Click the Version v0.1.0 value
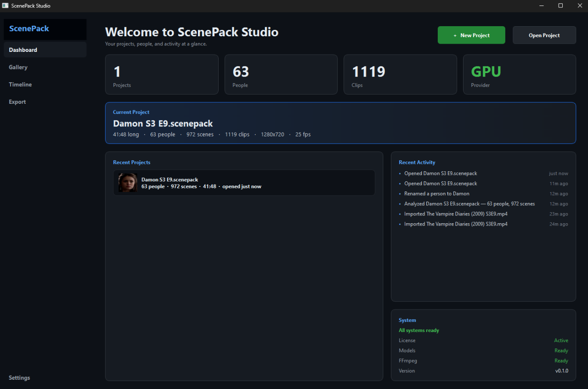Image resolution: width=588 pixels, height=389 pixels. pyautogui.click(x=561, y=371)
